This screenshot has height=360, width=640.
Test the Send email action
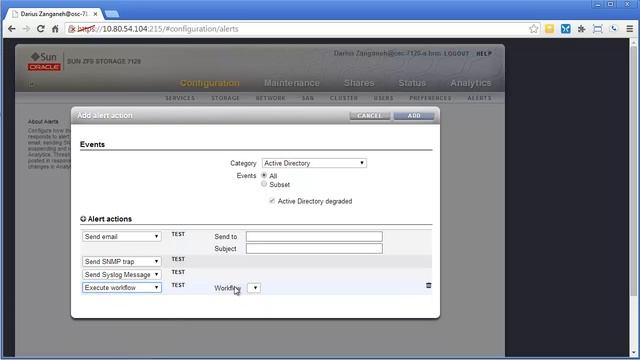pos(178,234)
